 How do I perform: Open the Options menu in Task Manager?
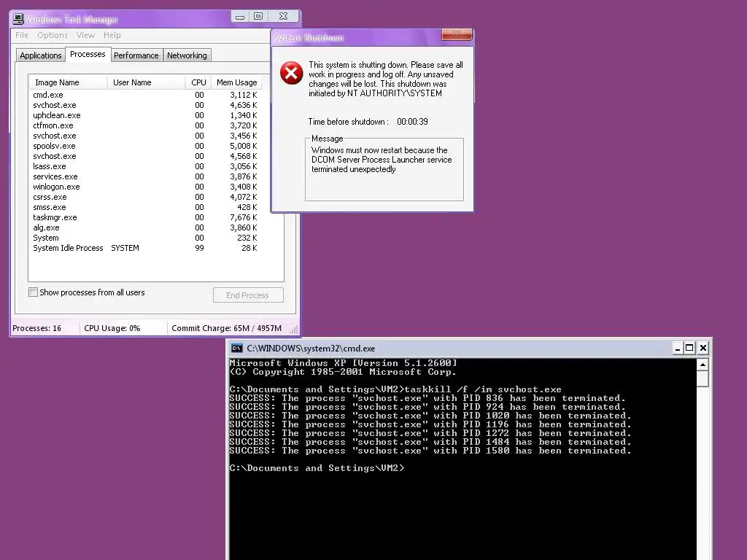point(53,35)
